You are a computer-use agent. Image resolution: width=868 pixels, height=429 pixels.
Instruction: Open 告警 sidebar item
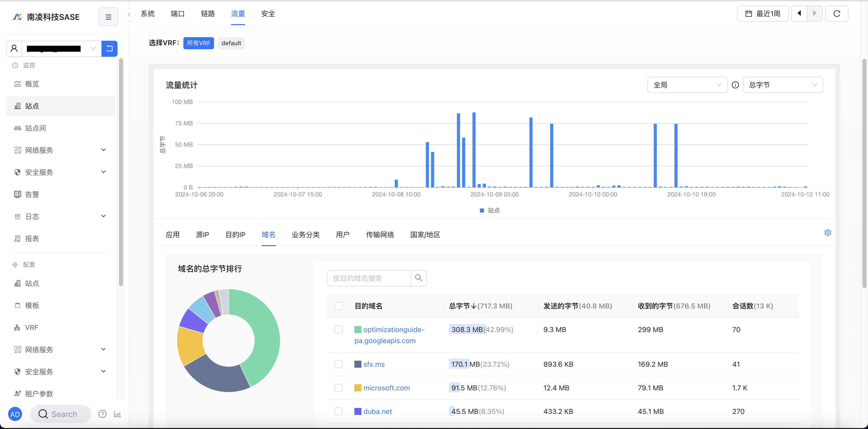coord(61,194)
